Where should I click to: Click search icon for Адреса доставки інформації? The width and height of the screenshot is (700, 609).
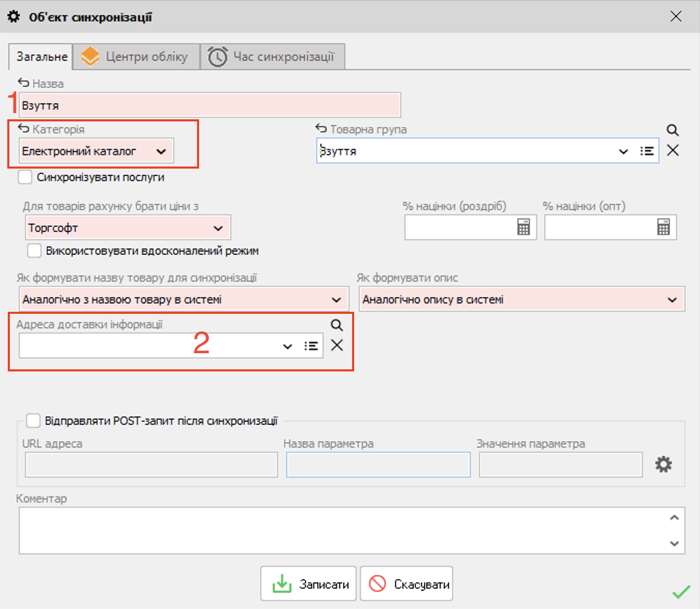point(337,325)
